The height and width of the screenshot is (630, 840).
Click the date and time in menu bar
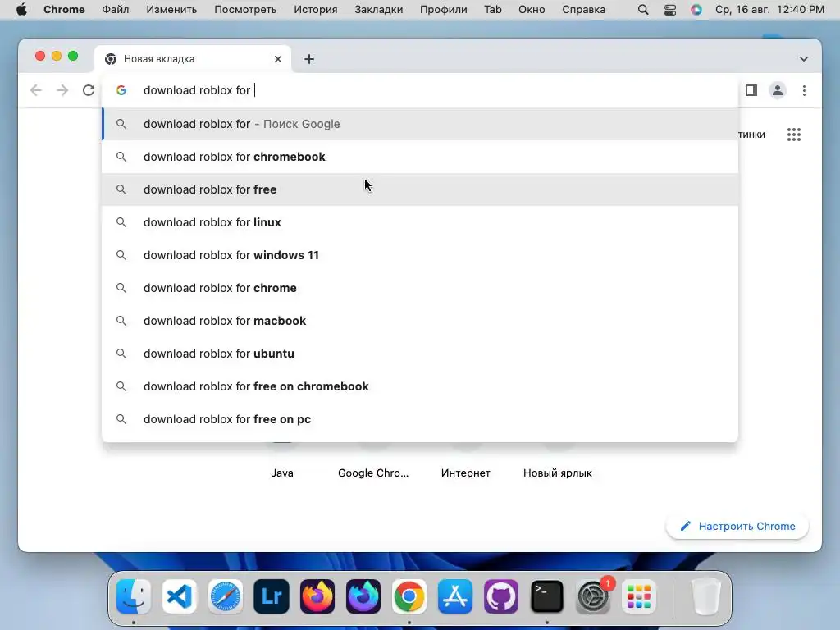tap(769, 10)
